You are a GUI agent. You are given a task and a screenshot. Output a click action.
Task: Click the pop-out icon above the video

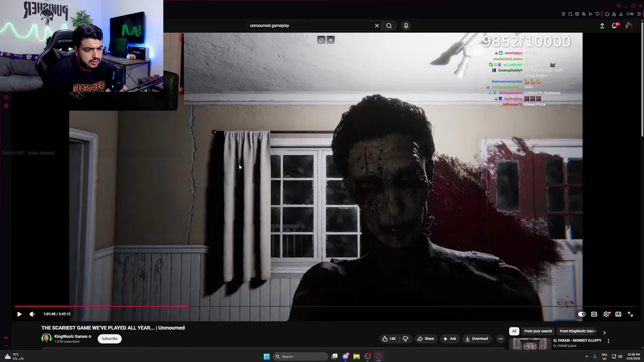point(321,40)
